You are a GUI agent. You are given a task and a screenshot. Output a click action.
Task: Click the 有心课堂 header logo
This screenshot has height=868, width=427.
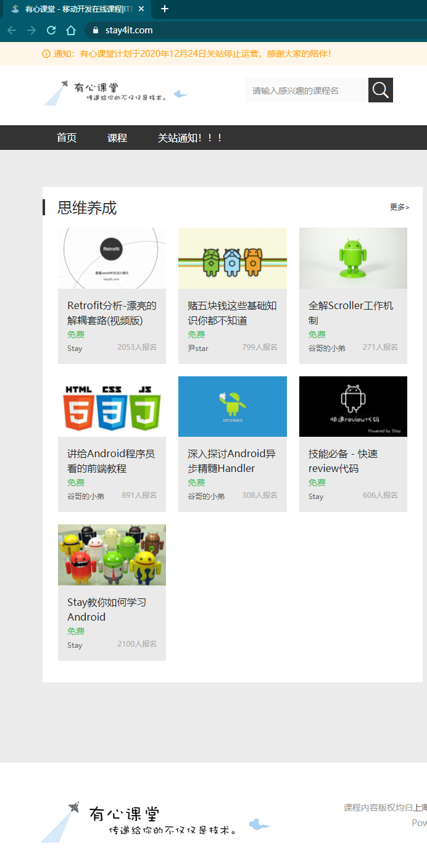[x=115, y=93]
